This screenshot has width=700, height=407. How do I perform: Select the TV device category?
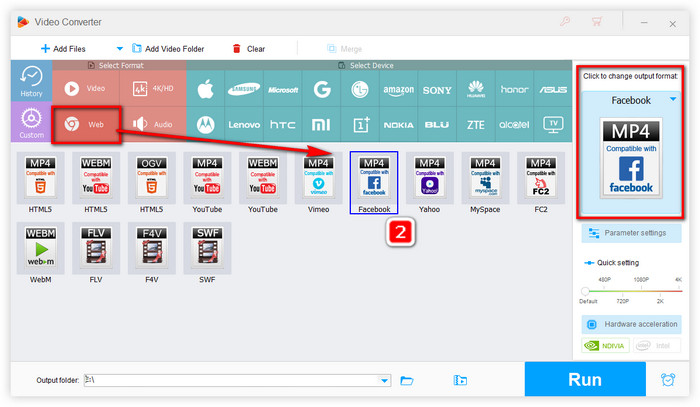(x=553, y=125)
